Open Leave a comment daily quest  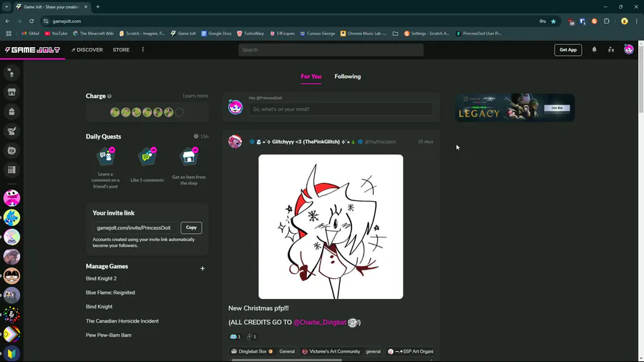(106, 167)
